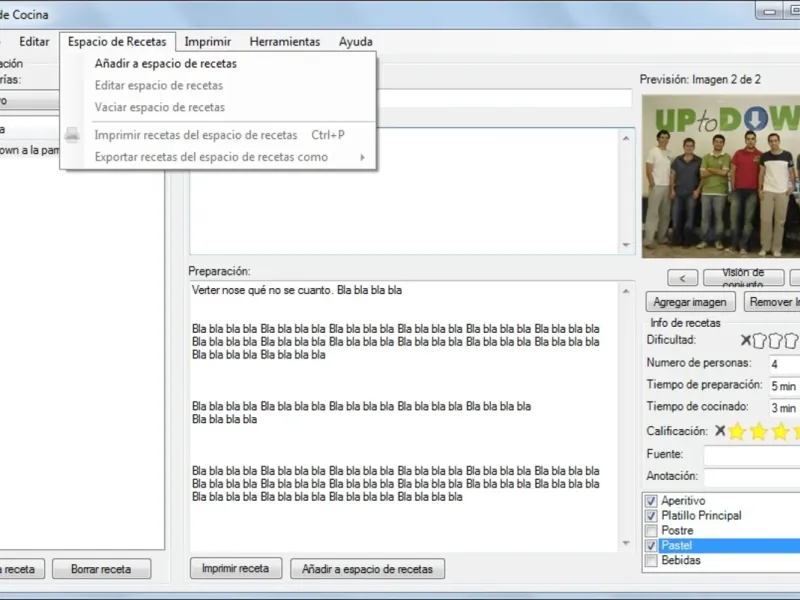Viewport: 800px width, 600px height.
Task: Check the Postre category checkbox
Action: tap(651, 531)
